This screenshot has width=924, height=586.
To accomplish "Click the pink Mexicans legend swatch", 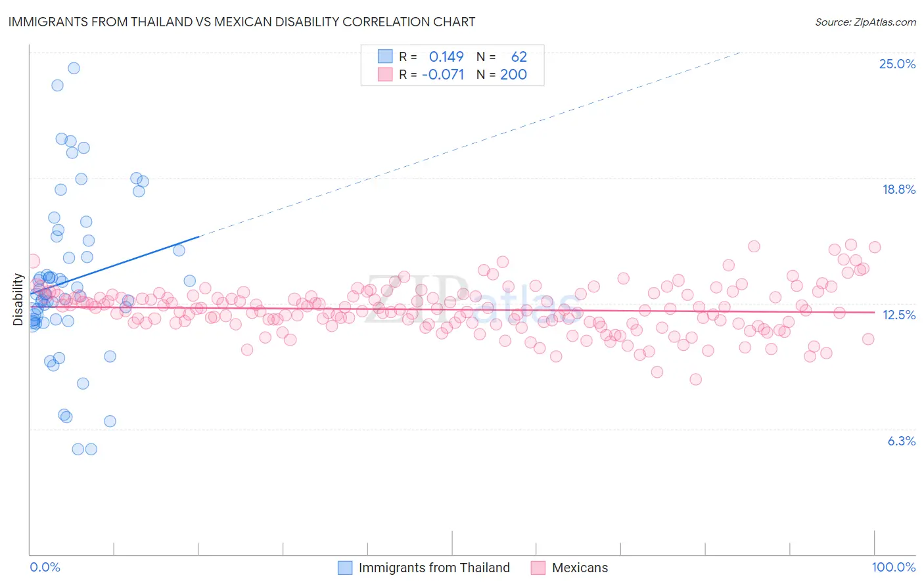I will (x=538, y=568).
